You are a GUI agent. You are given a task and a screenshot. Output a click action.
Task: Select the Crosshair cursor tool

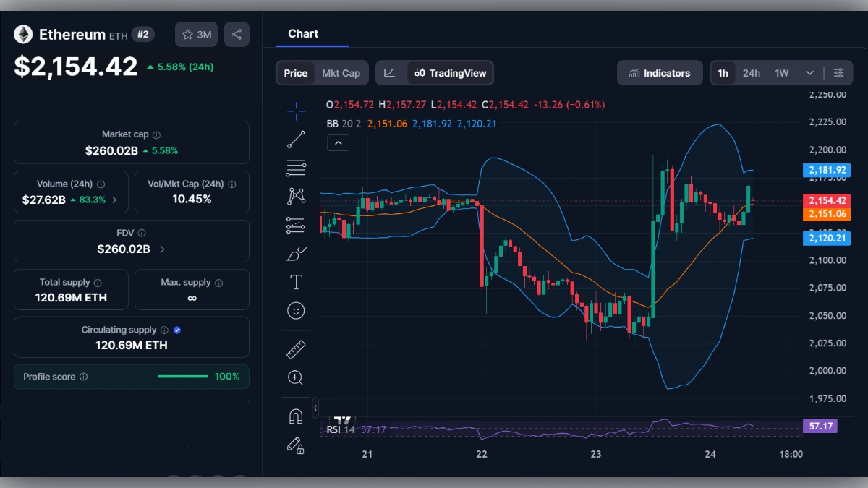pyautogui.click(x=296, y=111)
